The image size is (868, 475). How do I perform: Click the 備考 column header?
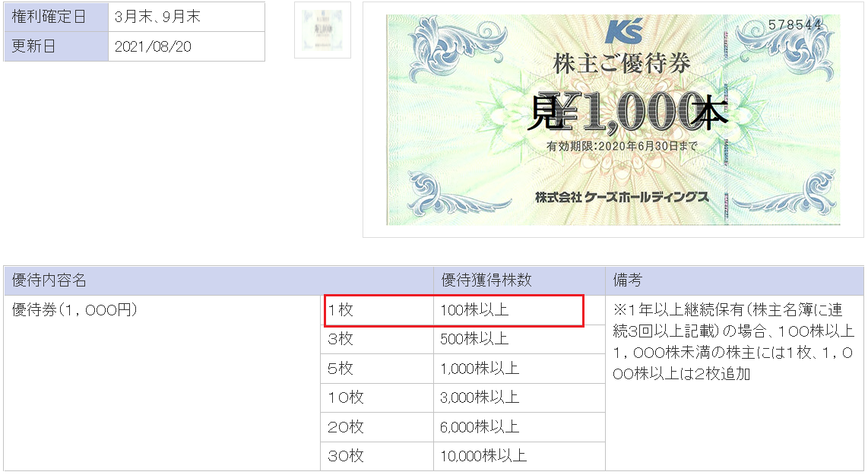coord(734,280)
